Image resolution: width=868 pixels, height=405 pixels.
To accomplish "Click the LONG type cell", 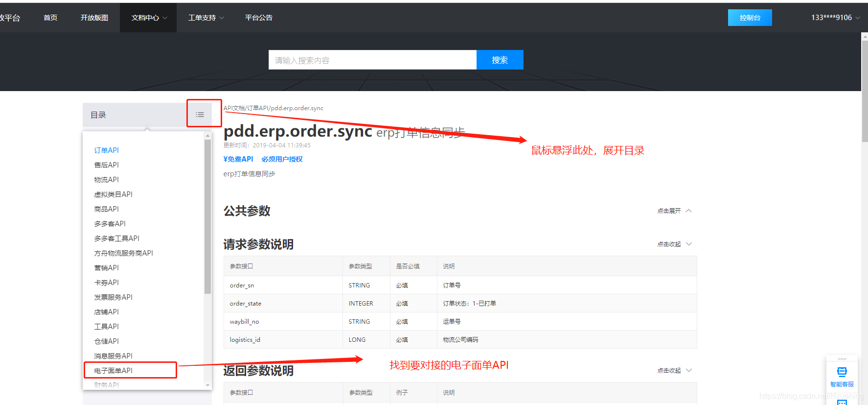I will [x=366, y=339].
